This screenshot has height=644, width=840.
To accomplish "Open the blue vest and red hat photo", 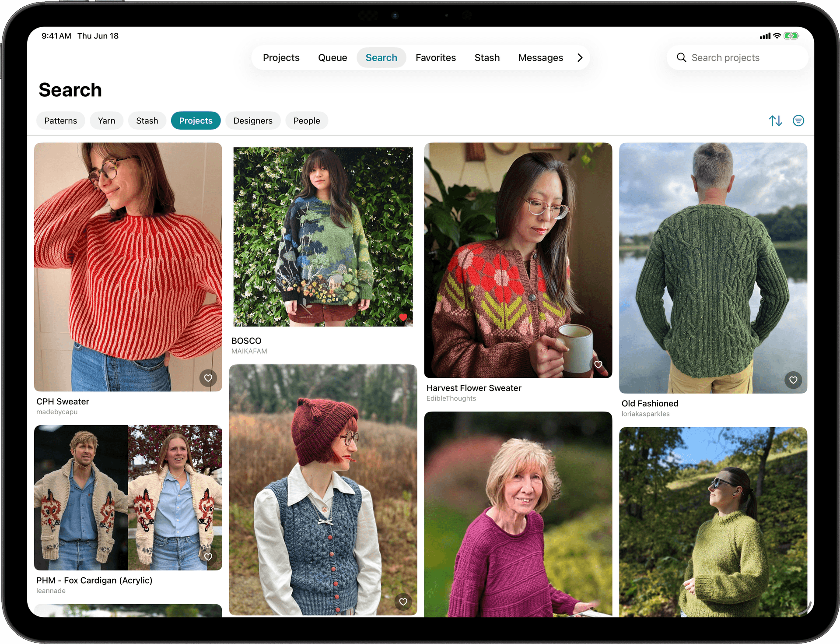I will 323,490.
